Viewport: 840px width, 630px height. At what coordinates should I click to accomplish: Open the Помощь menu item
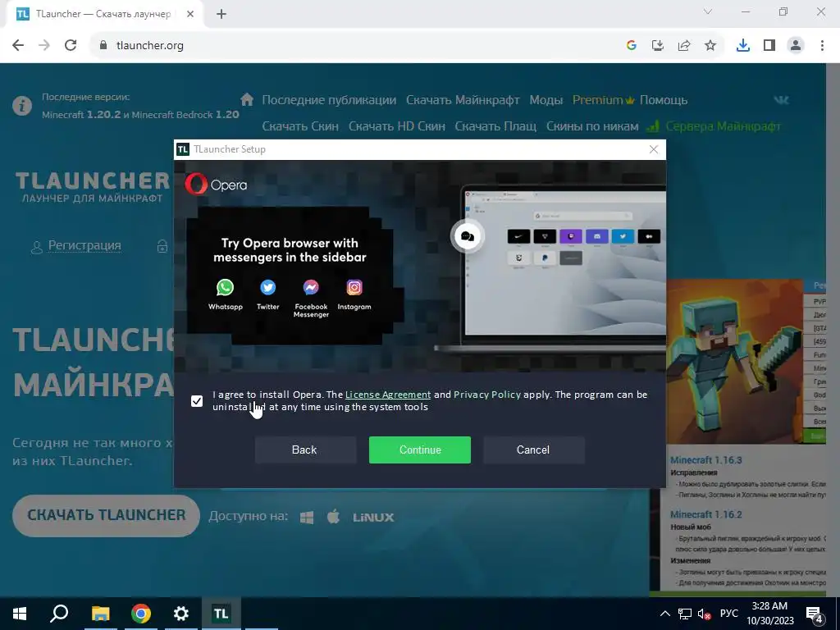663,100
